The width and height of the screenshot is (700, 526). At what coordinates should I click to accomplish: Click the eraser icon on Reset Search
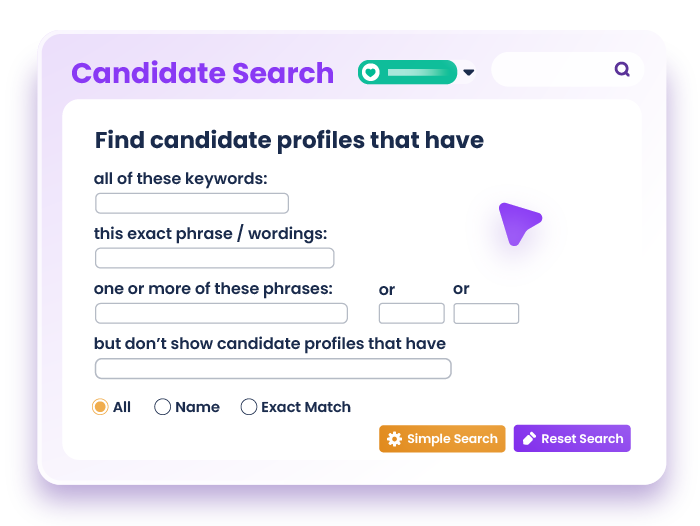point(529,439)
